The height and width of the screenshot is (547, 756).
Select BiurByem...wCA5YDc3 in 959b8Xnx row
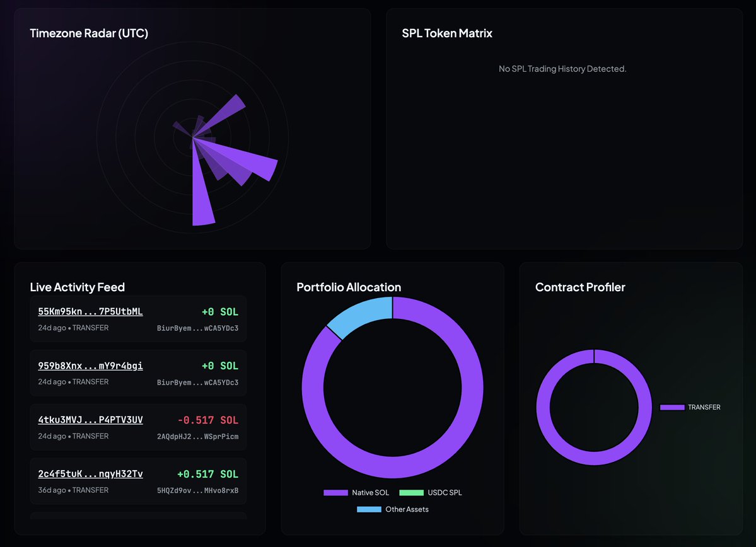pyautogui.click(x=198, y=382)
